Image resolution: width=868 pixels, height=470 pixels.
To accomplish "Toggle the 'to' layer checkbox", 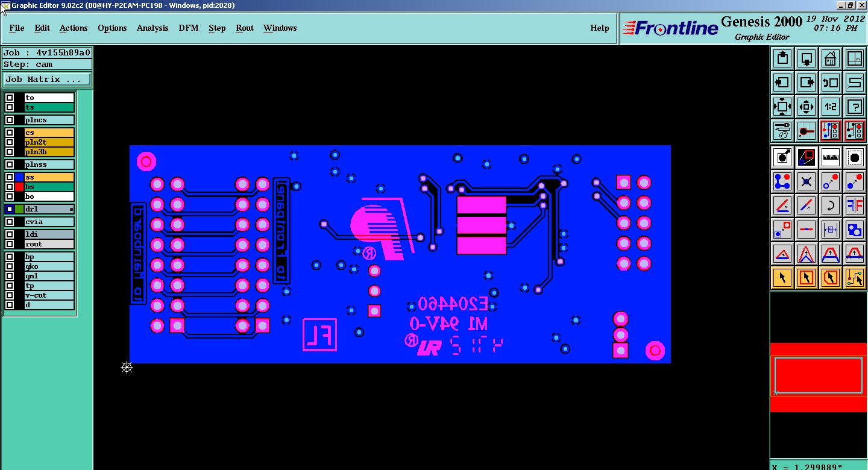I will click(x=10, y=98).
